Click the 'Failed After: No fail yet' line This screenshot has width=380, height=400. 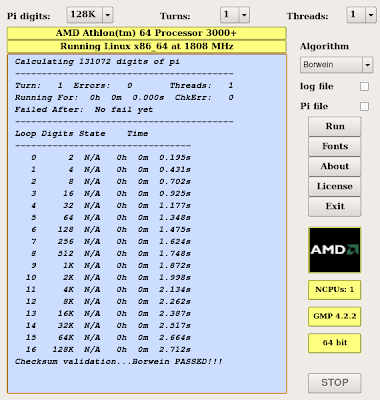click(x=84, y=110)
